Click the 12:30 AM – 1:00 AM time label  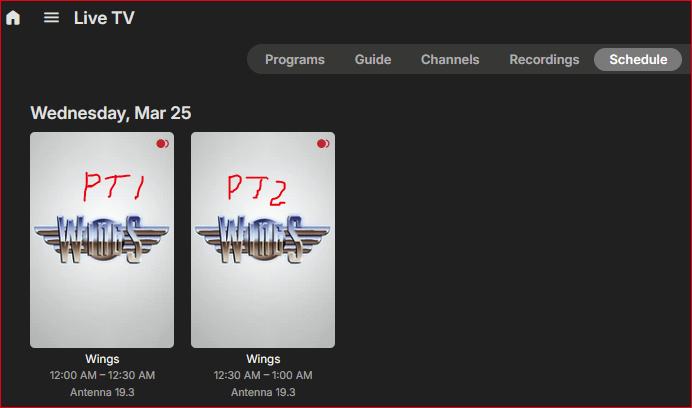263,375
